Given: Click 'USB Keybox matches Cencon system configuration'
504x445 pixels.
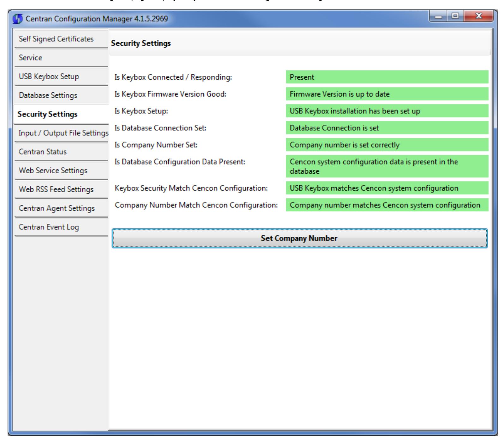Looking at the screenshot, I should point(387,188).
